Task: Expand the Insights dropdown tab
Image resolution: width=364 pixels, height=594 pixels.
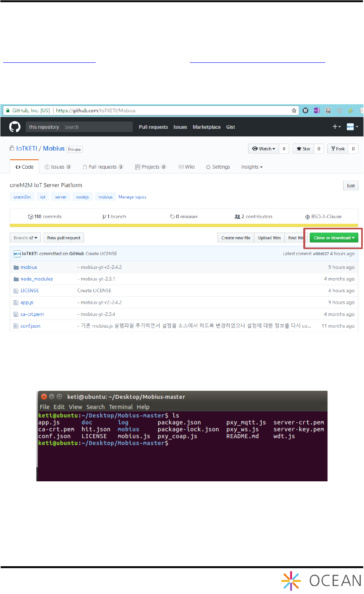Action: (x=252, y=167)
